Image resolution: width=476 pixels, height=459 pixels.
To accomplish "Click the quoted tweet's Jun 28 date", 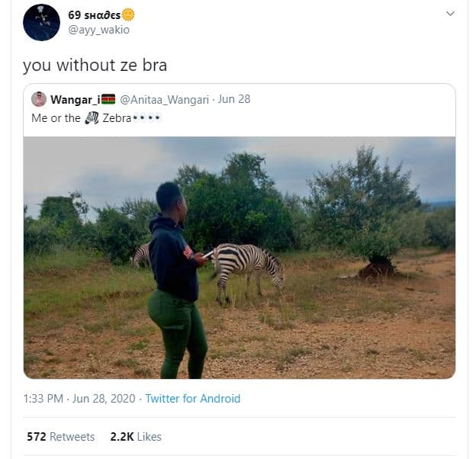I will pos(234,99).
